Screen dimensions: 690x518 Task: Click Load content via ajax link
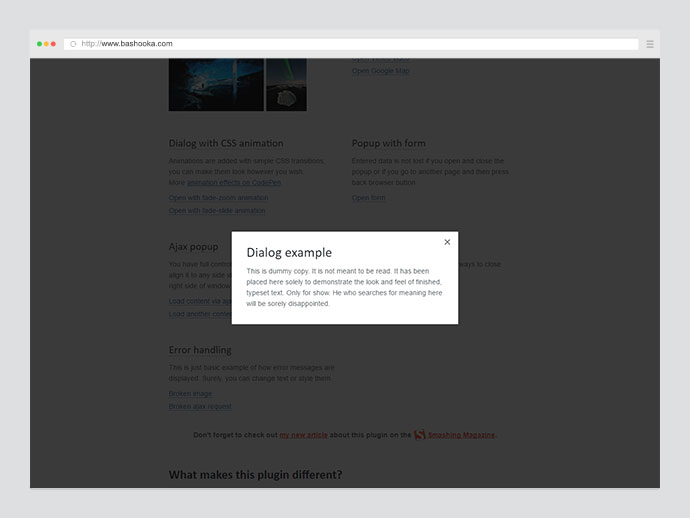[x=200, y=301]
